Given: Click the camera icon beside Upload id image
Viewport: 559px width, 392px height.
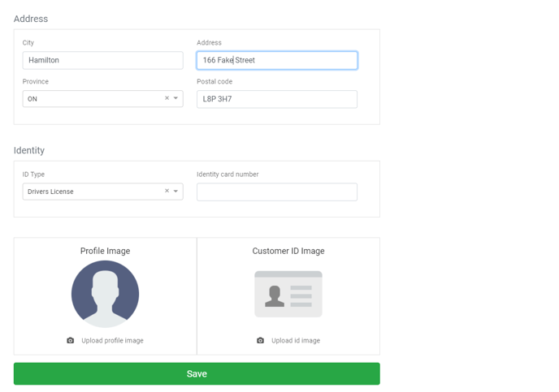Looking at the screenshot, I should coord(260,341).
